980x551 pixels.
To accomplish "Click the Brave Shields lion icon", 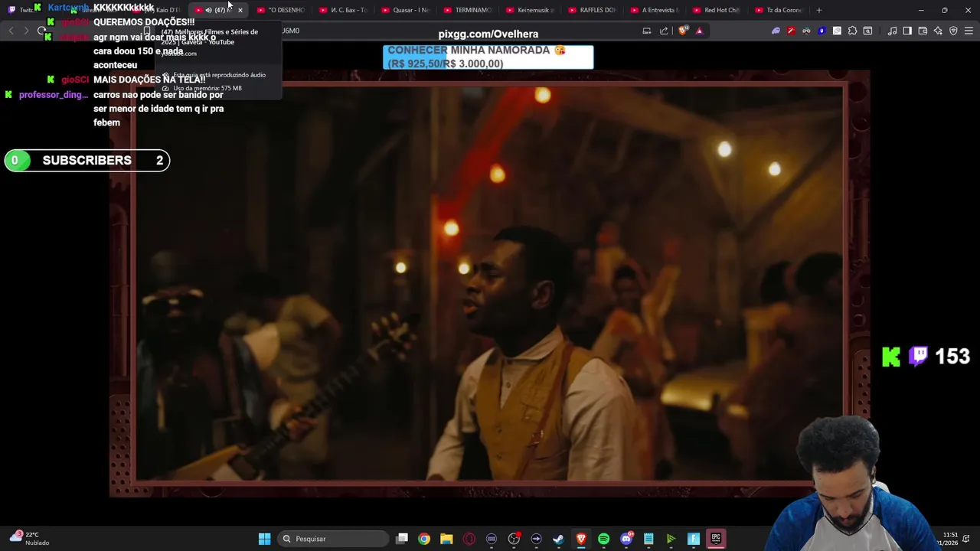I will click(x=683, y=31).
